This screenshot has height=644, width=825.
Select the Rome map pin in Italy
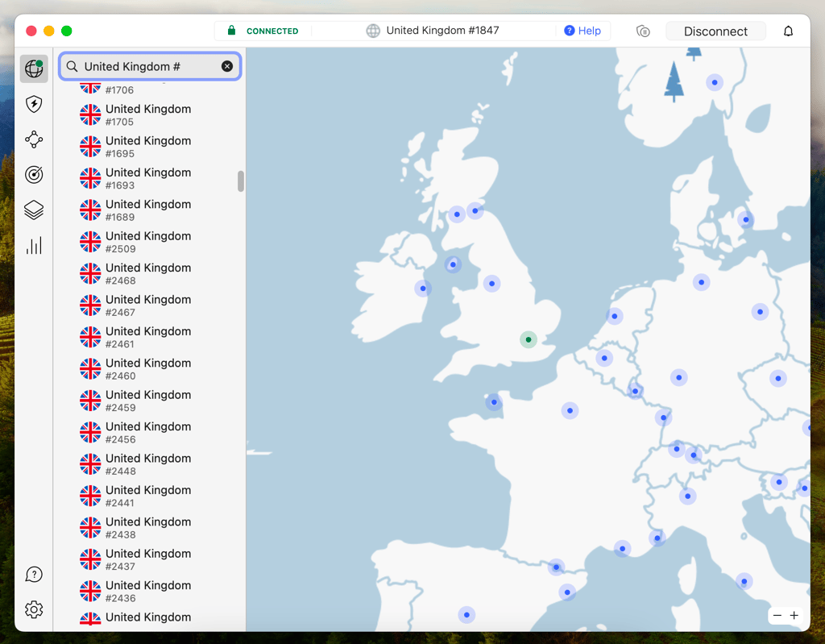pyautogui.click(x=744, y=581)
